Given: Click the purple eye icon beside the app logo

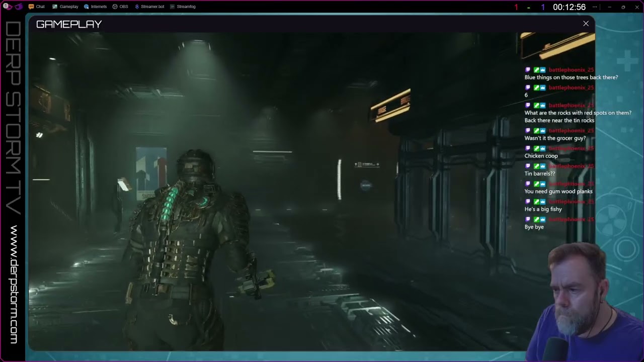Looking at the screenshot, I should [x=19, y=7].
